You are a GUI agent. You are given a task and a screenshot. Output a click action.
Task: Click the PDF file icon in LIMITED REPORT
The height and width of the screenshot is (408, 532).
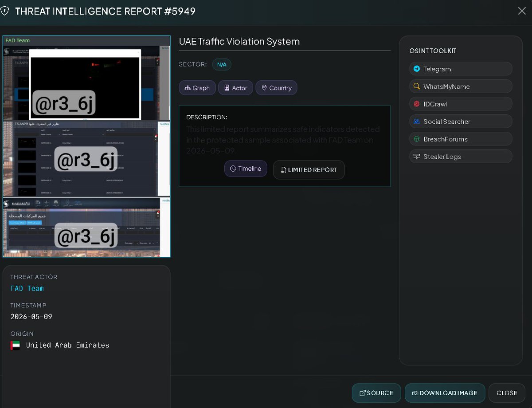click(x=284, y=170)
